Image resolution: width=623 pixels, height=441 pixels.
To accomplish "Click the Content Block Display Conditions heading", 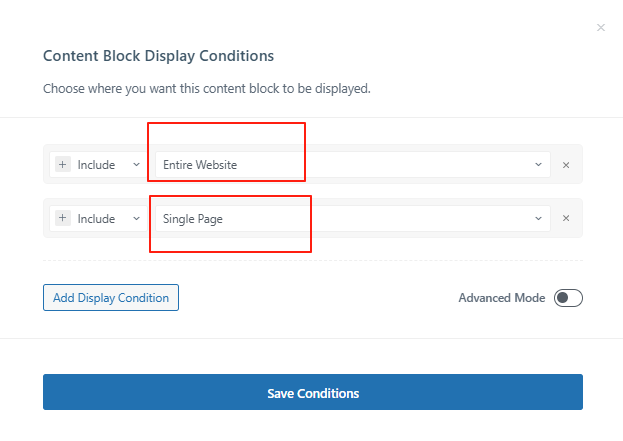I will pos(158,56).
